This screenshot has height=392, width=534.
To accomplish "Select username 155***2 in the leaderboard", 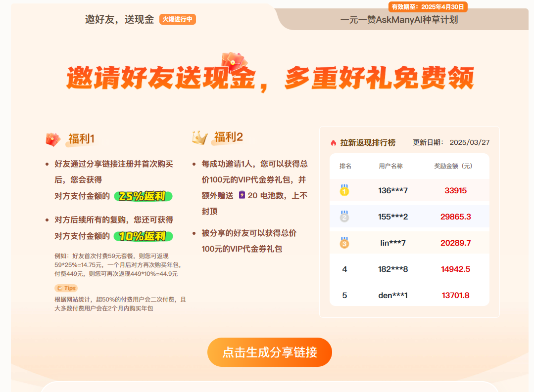I will [x=393, y=217].
